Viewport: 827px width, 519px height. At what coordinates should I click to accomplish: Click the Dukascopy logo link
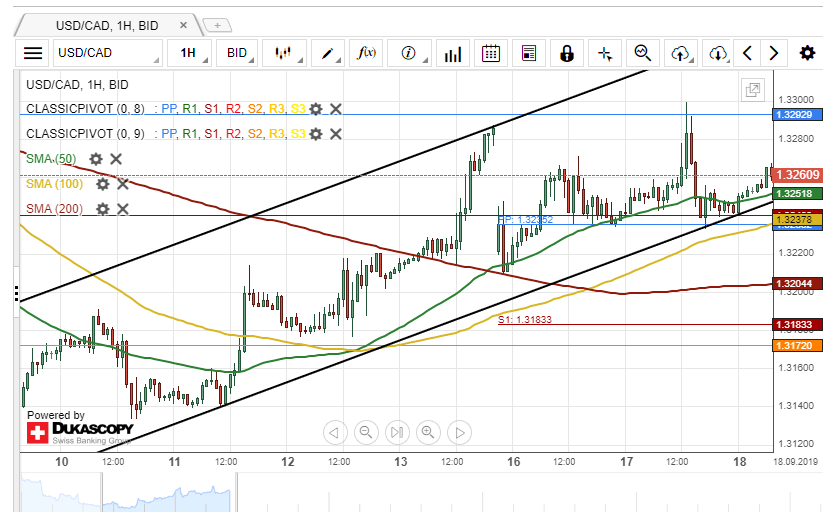[80, 433]
